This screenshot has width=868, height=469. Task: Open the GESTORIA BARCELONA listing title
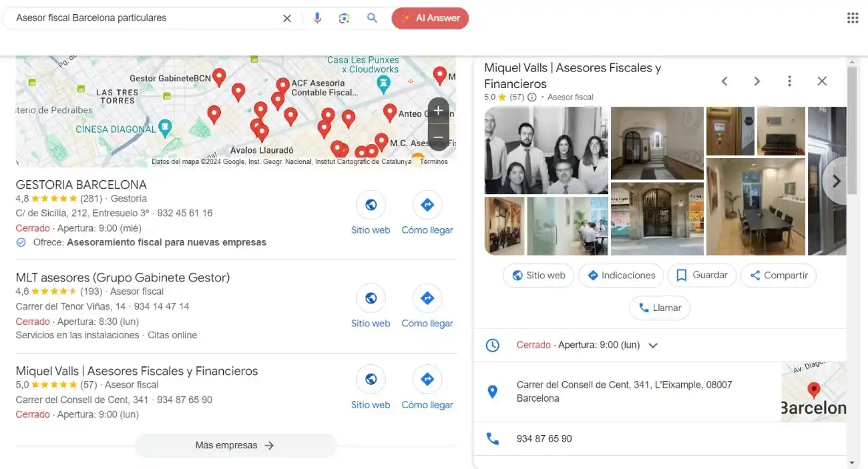pos(81,185)
